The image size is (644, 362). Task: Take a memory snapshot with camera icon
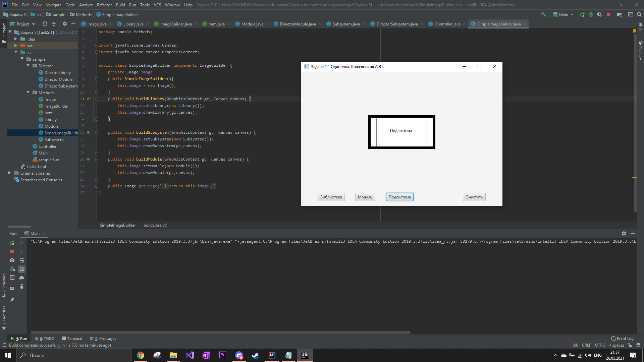tap(12, 260)
